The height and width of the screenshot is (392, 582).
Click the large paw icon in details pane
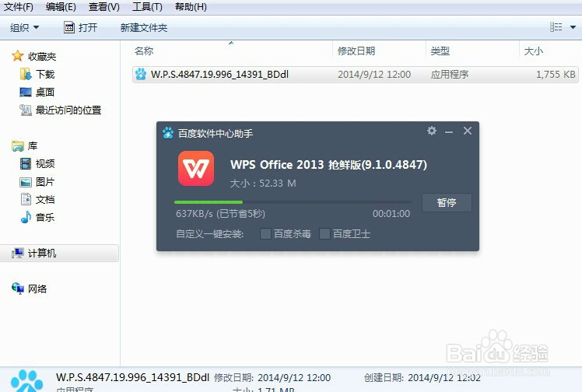(x=26, y=380)
